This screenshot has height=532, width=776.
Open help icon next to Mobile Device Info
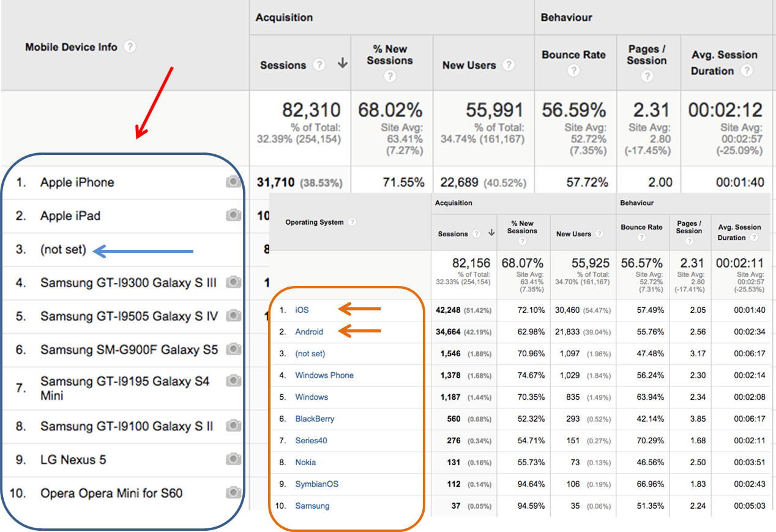tap(130, 47)
